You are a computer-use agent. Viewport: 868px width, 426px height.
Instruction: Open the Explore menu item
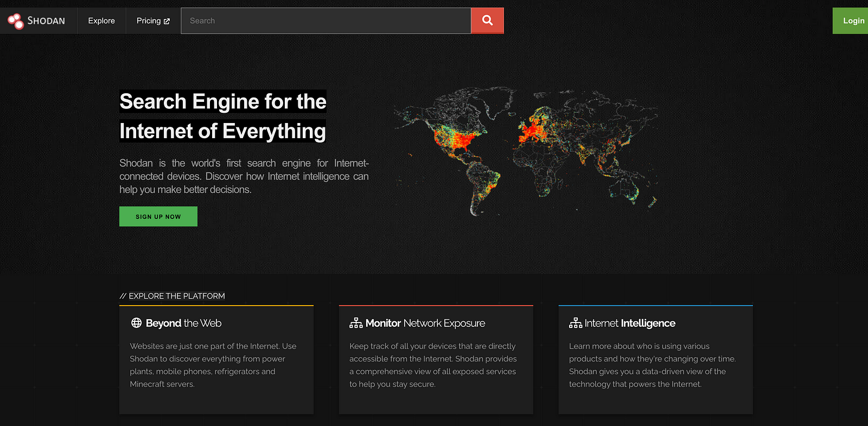tap(101, 21)
